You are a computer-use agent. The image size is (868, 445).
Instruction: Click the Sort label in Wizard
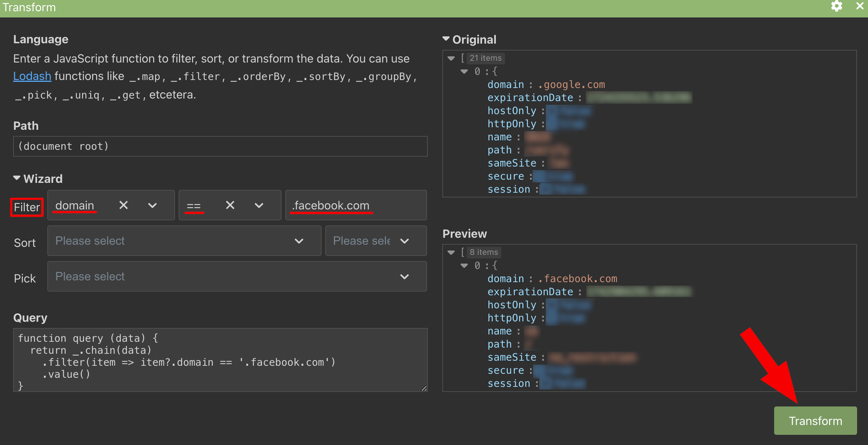pyautogui.click(x=25, y=243)
